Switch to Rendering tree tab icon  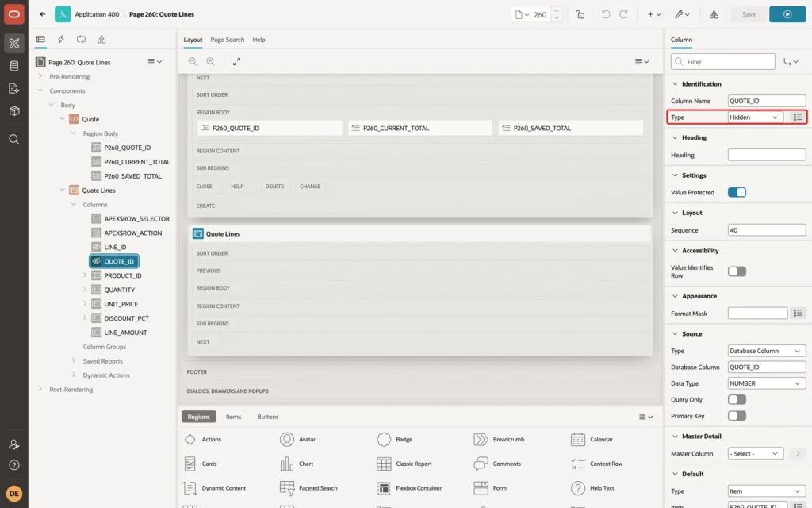[40, 40]
